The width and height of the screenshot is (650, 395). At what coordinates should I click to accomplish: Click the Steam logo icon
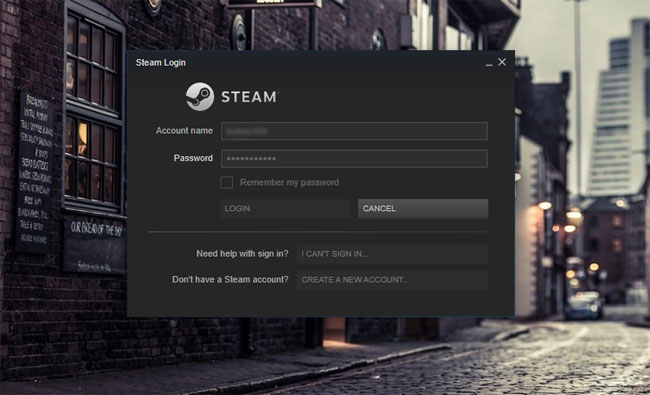coord(200,97)
